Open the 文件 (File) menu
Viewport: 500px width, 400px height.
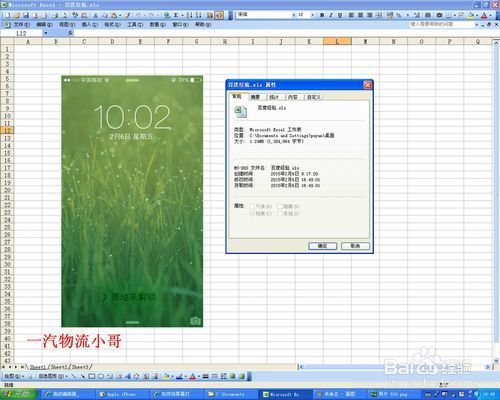click(22, 25)
